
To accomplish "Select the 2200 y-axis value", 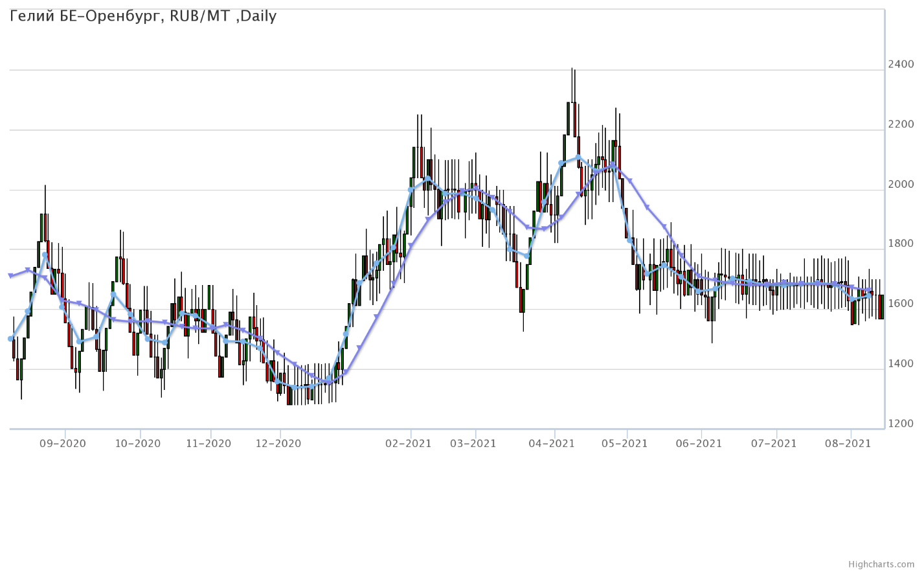I will coord(901,124).
